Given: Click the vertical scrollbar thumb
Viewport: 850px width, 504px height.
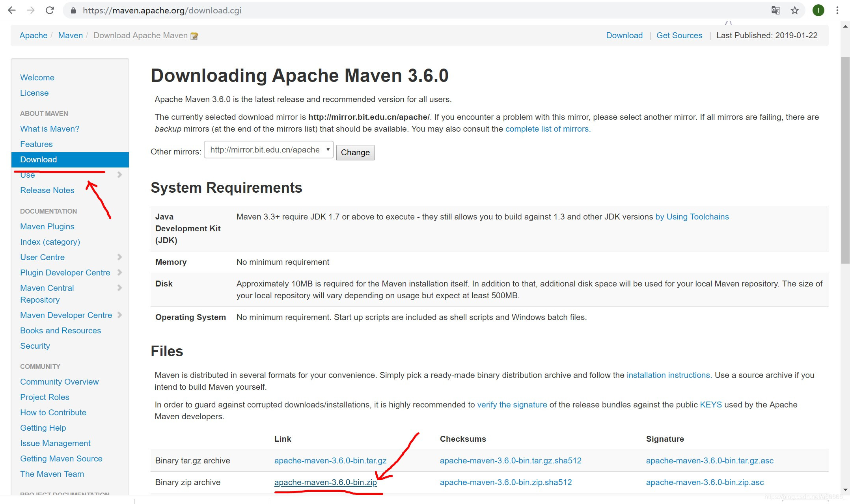Looking at the screenshot, I should (845, 160).
